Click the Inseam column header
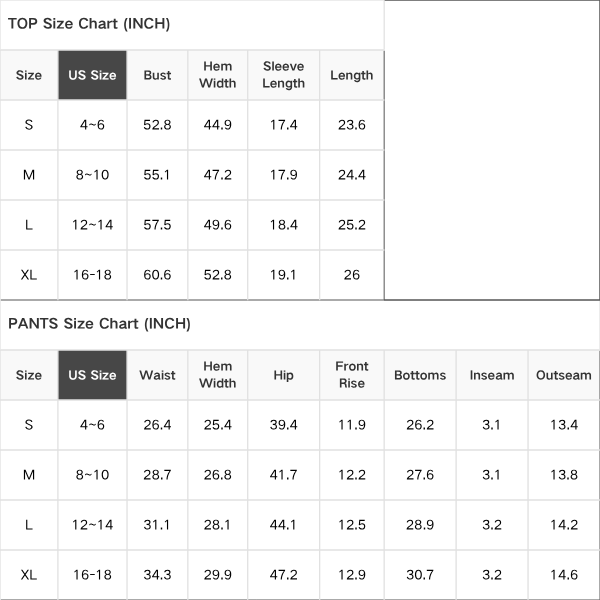 pos(492,375)
